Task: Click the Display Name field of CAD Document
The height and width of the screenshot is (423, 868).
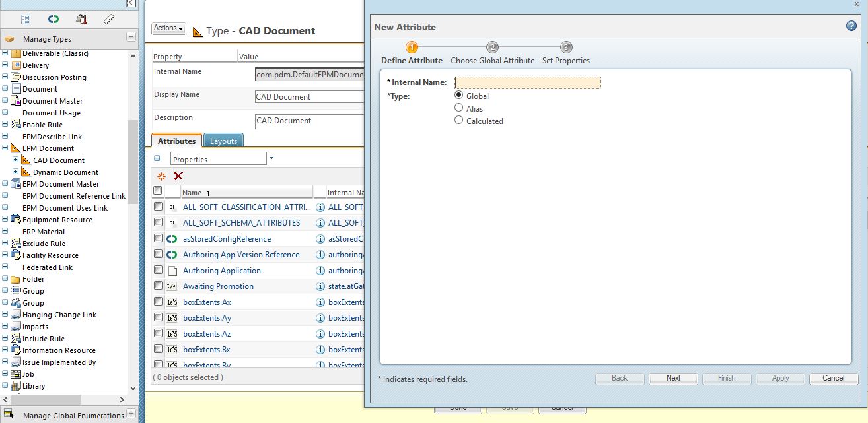Action: [x=309, y=97]
